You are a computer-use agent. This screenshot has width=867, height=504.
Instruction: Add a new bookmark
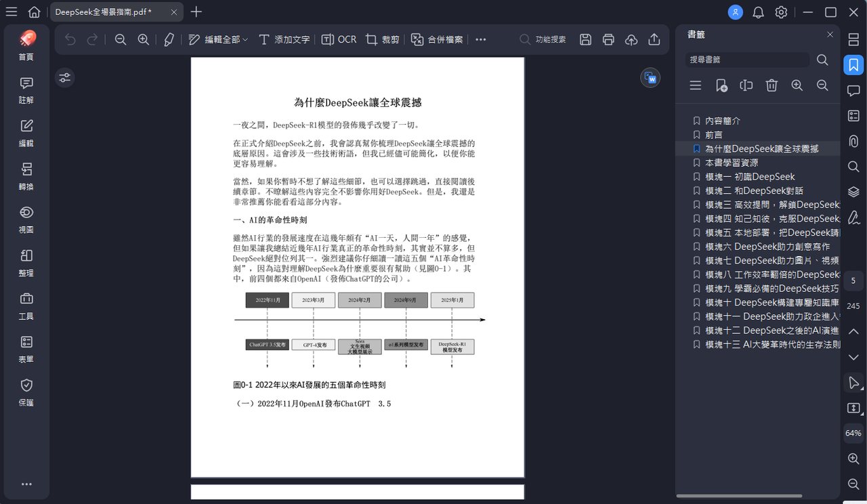(x=721, y=85)
